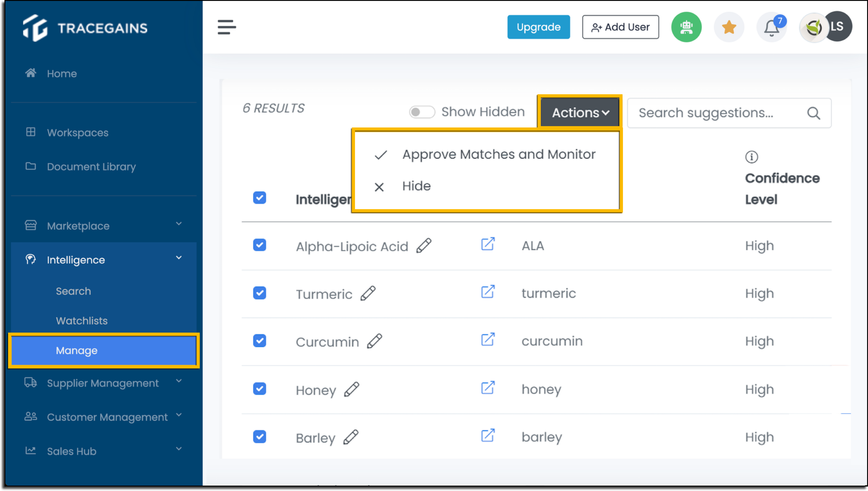The width and height of the screenshot is (868, 491).
Task: Open external link for honey
Action: pyautogui.click(x=488, y=388)
